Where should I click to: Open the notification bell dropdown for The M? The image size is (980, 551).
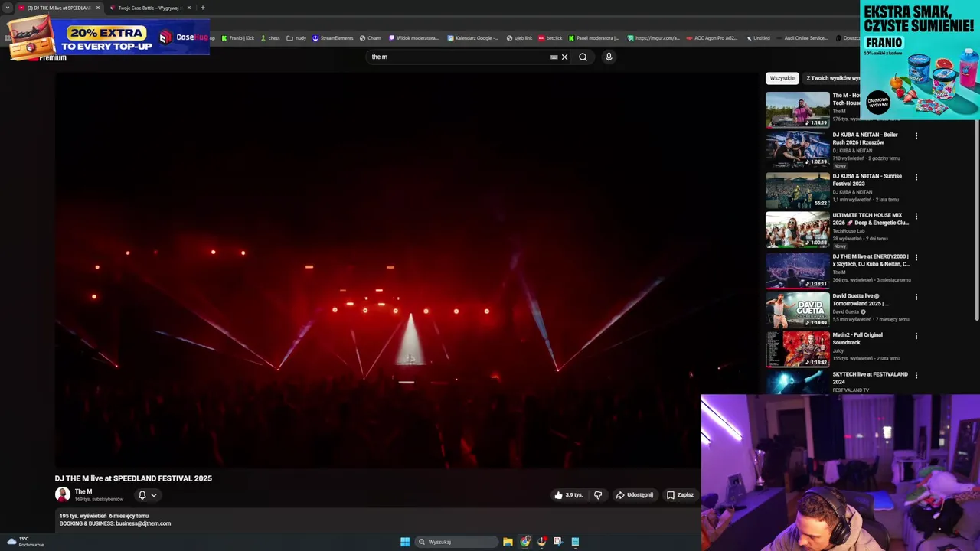pyautogui.click(x=147, y=495)
